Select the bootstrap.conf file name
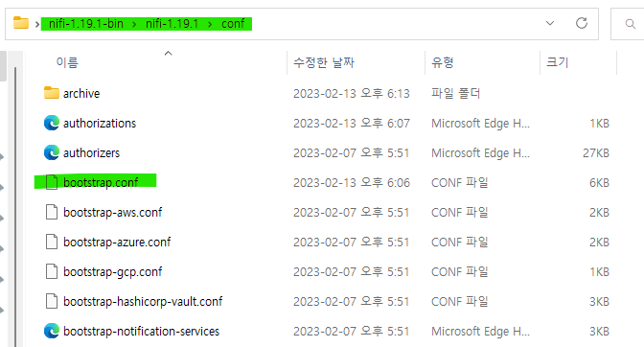Viewport: 644px width, 347px height. pos(101,182)
